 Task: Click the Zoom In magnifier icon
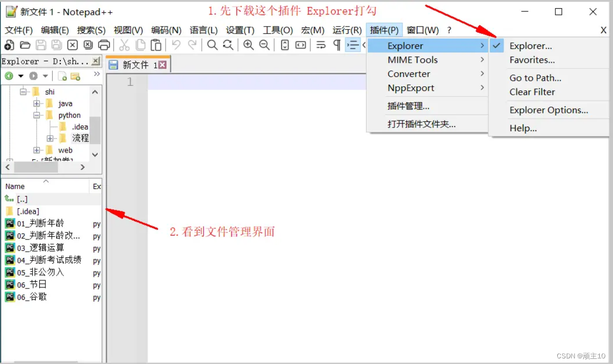pyautogui.click(x=248, y=45)
